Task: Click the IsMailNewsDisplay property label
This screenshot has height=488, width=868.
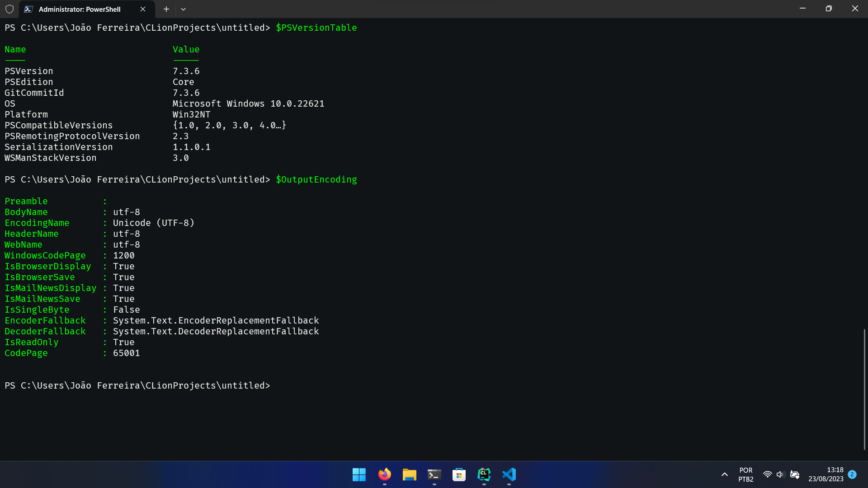Action: pyautogui.click(x=51, y=288)
